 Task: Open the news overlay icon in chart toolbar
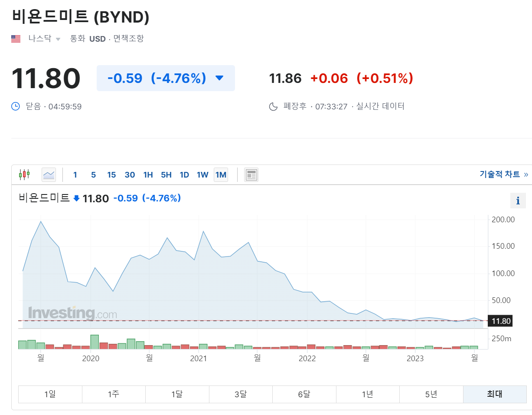(251, 175)
